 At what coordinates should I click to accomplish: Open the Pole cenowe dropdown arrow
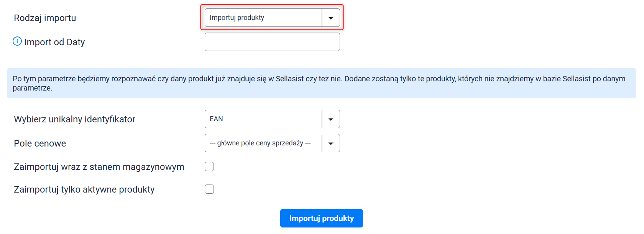(330, 143)
